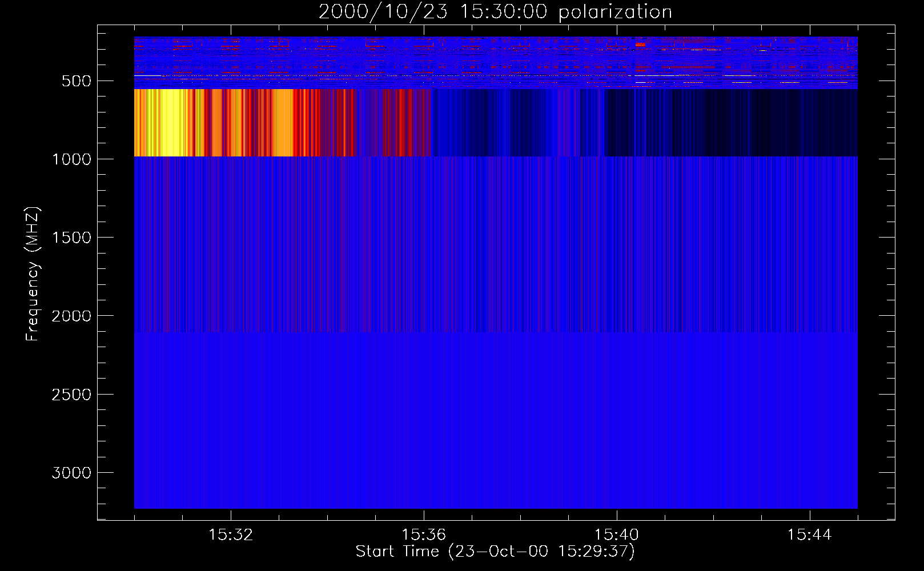This screenshot has width=924, height=571.
Task: Click the 15:32 time tick label
Action: coord(231,535)
